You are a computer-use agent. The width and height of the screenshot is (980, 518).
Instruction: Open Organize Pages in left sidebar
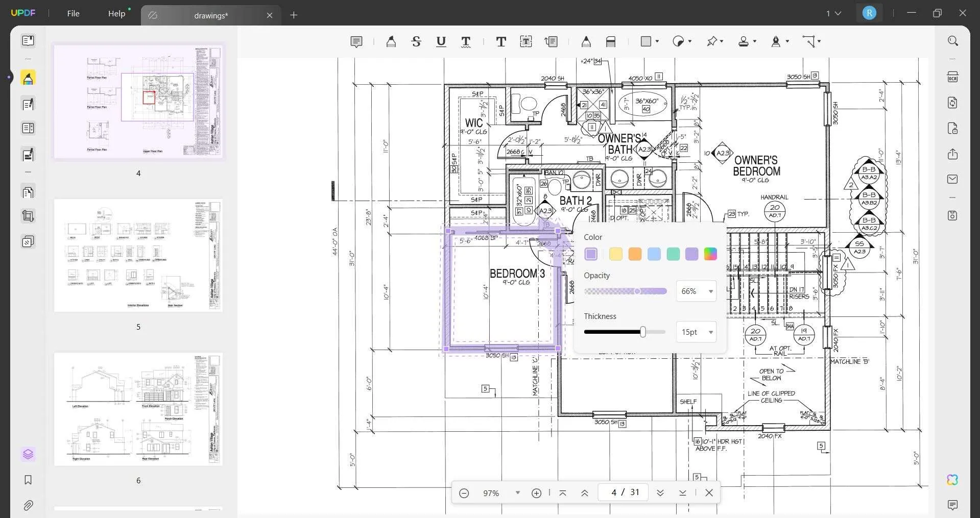(x=28, y=192)
